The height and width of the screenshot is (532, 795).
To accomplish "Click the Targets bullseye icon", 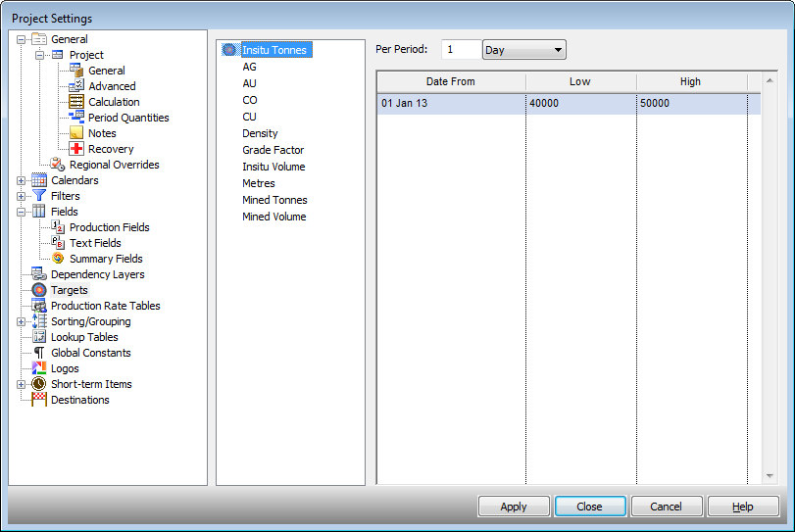I will (x=39, y=290).
